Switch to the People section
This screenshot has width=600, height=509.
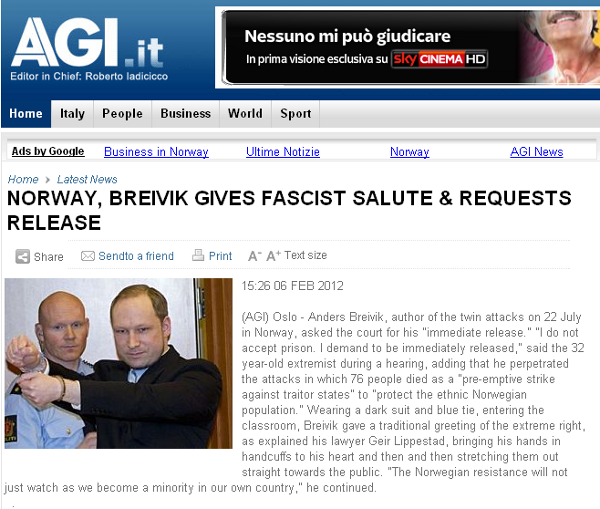click(122, 114)
